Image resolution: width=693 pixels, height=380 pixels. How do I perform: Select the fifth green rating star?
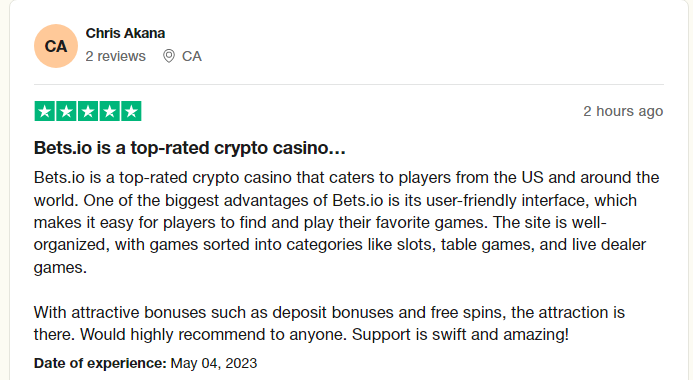tap(131, 111)
